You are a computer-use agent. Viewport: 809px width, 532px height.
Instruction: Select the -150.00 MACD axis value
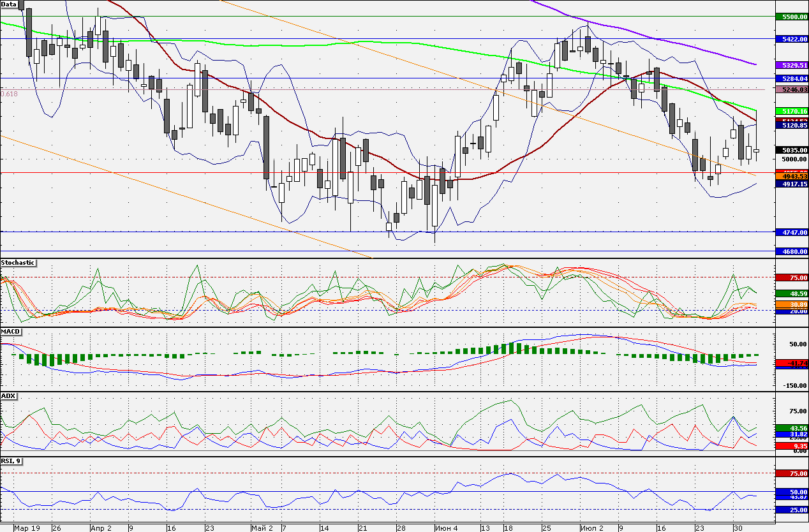click(796, 385)
